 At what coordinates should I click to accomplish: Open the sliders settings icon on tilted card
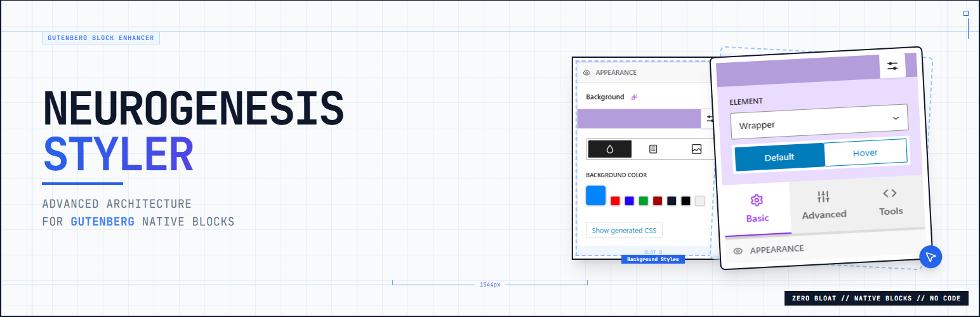coord(892,66)
